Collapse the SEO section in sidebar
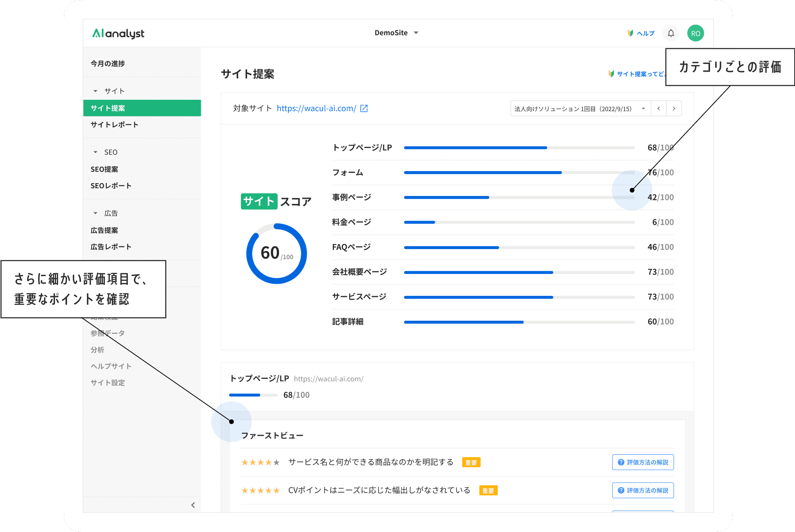Screen dimensions: 795x532 pos(95,152)
